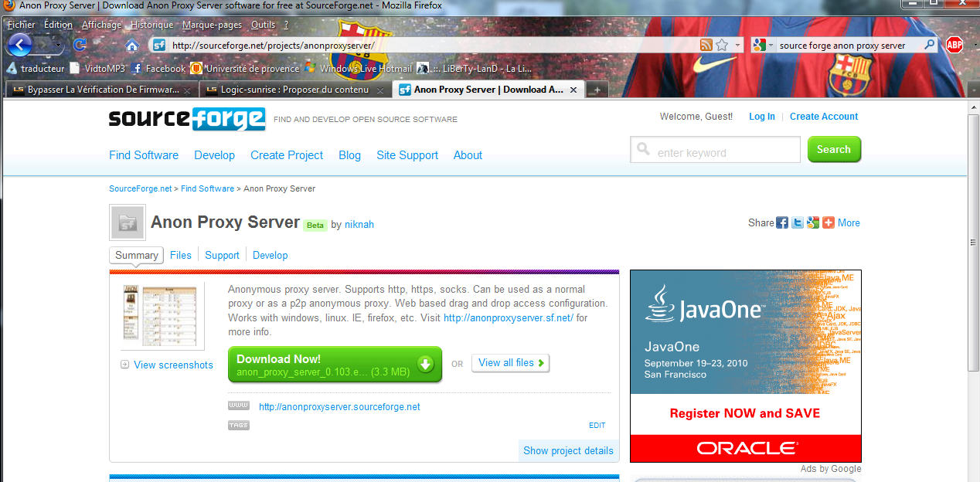This screenshot has height=482, width=980.
Task: Select the Files project tab
Action: 181,256
